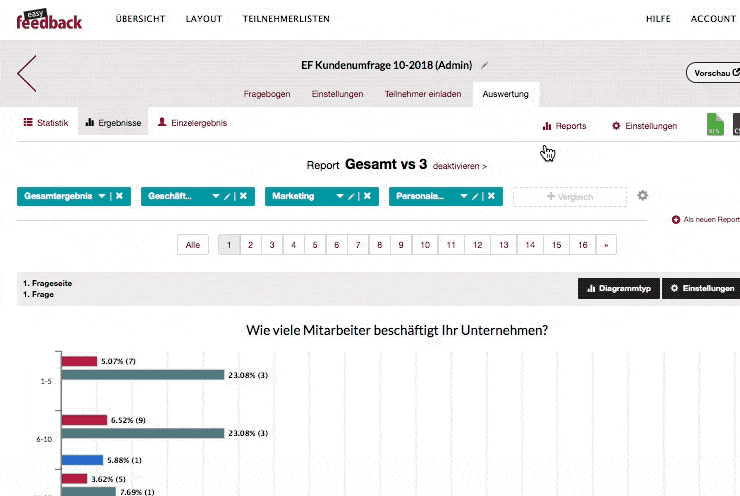Image resolution: width=740 pixels, height=496 pixels.
Task: Open the Ergebnisse view
Action: tap(113, 123)
